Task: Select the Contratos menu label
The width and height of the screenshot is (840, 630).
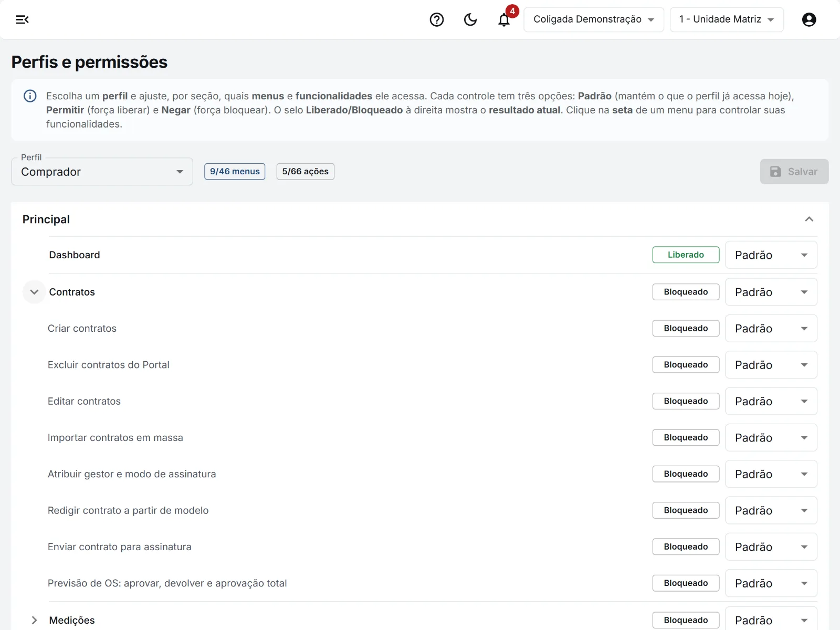Action: click(x=72, y=292)
